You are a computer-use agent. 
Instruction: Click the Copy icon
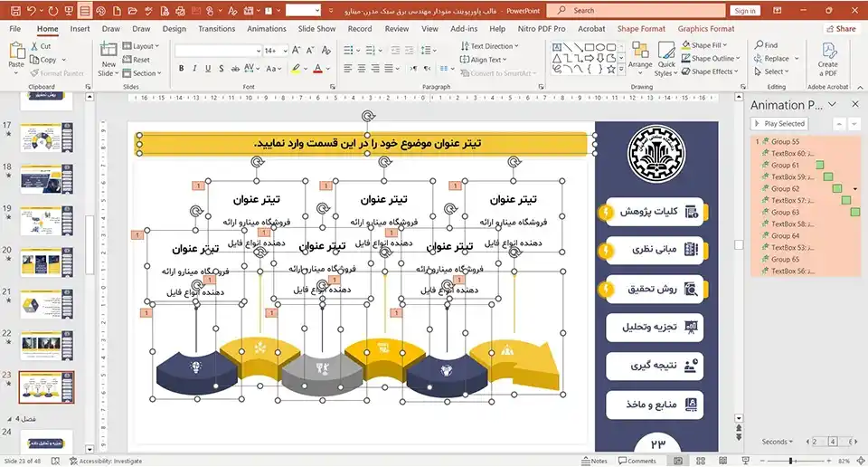point(34,59)
